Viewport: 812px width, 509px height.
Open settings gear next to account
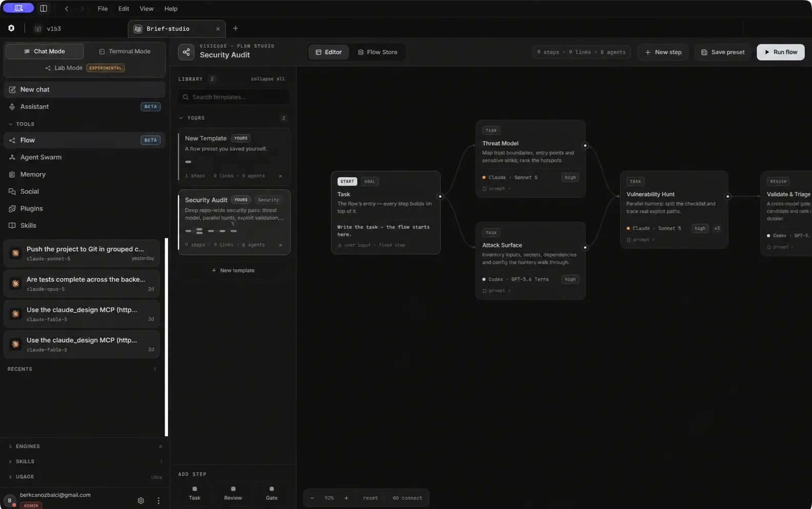point(141,501)
